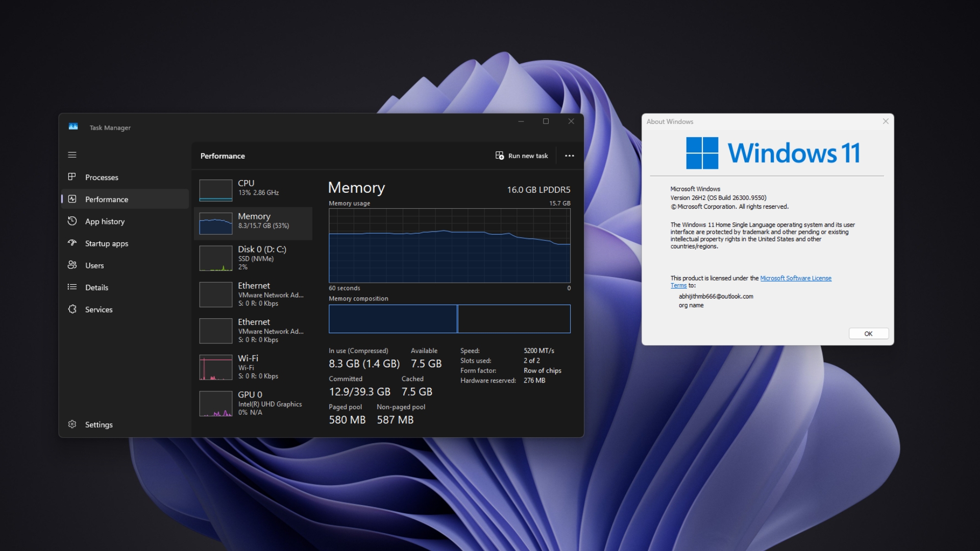Open the Services page
The image size is (980, 551).
[125, 309]
